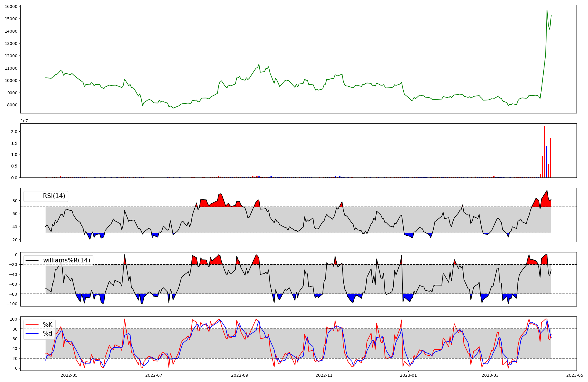Click the green price line's highest peak
Viewport: 588px width, 382px height.
pyautogui.click(x=547, y=10)
